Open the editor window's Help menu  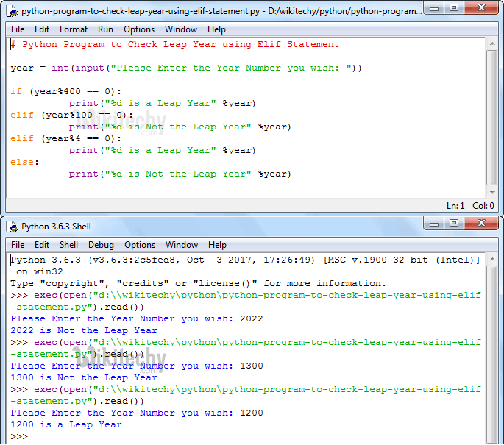(x=216, y=29)
